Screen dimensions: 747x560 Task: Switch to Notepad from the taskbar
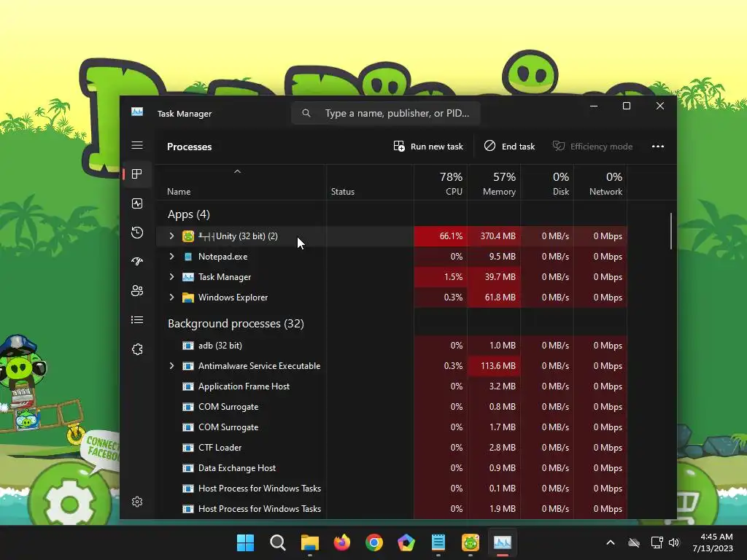pyautogui.click(x=438, y=542)
